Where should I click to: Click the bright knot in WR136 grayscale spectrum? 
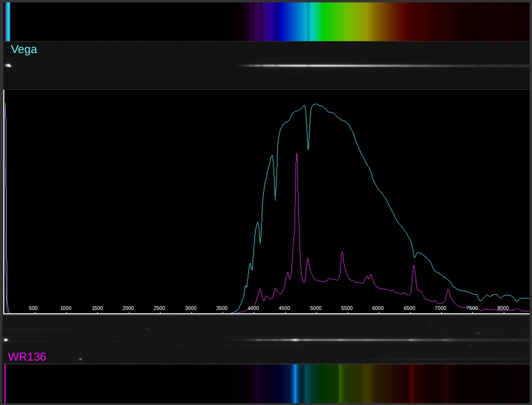click(295, 340)
